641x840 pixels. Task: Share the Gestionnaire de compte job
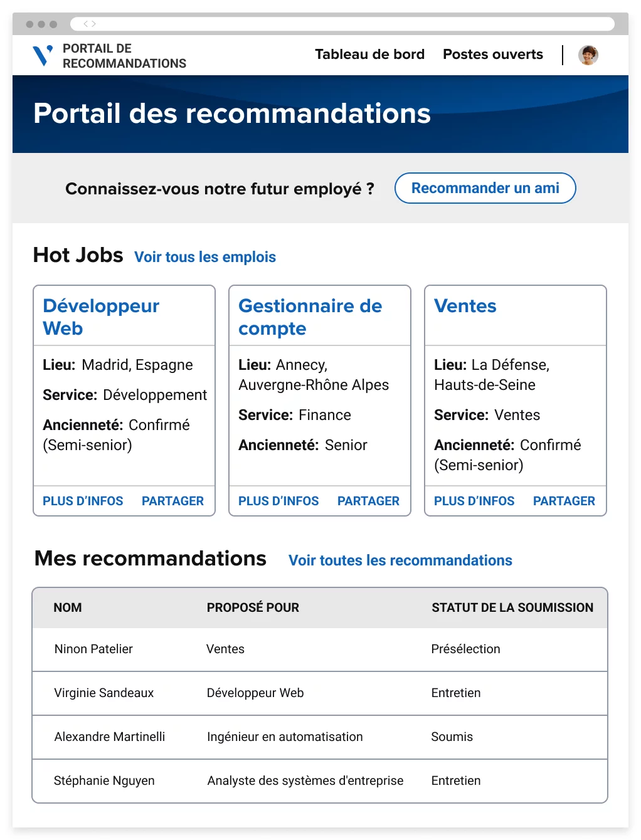coord(368,501)
